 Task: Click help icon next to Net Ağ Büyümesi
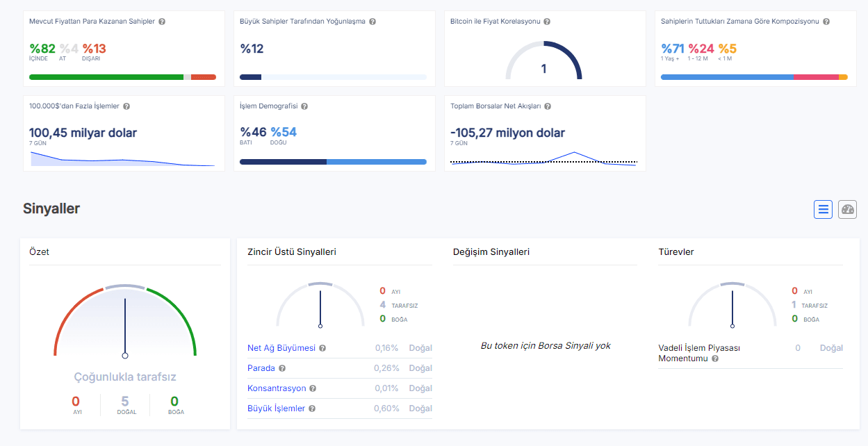pyautogui.click(x=322, y=348)
